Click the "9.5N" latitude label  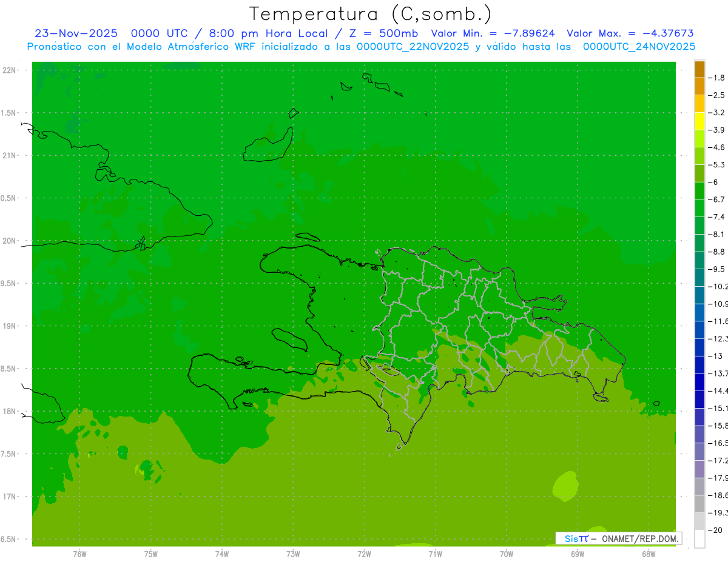8,283
